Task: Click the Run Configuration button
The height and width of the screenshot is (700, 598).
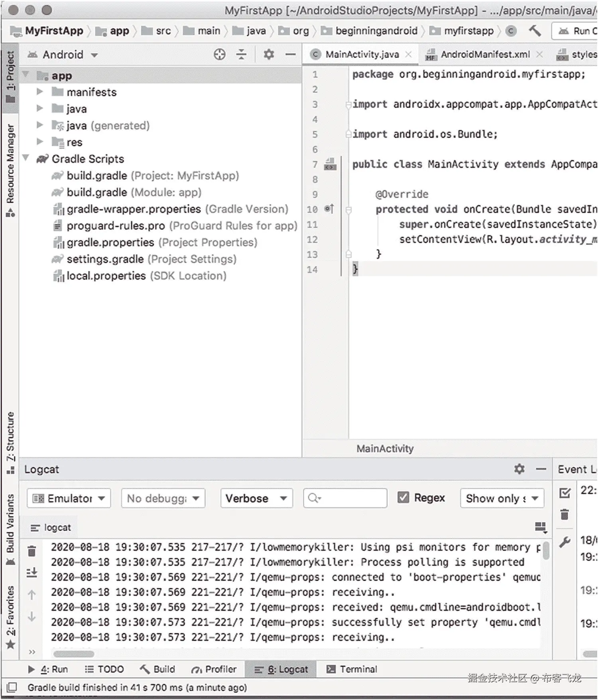Action: pos(575,31)
